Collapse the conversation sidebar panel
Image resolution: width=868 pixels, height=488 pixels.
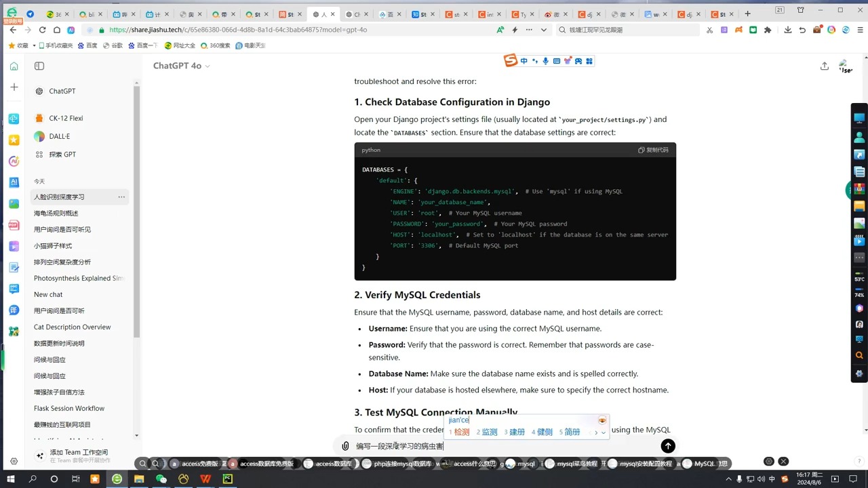tap(39, 66)
